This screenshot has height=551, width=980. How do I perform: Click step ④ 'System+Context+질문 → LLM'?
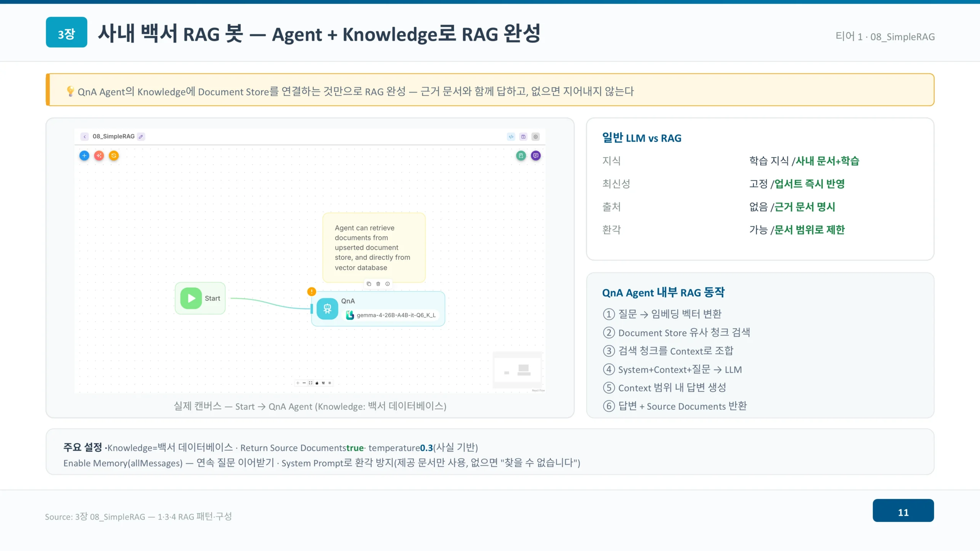tap(673, 369)
